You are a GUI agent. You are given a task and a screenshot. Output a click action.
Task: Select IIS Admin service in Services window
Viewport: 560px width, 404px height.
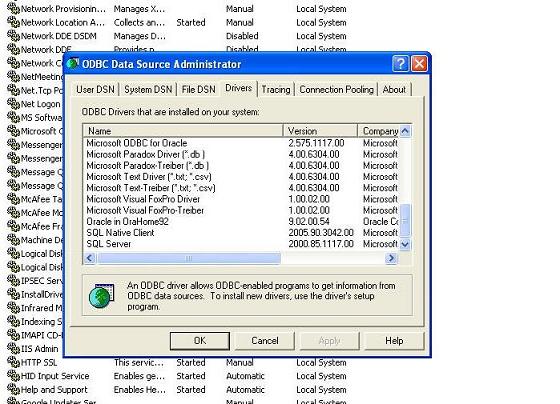point(39,349)
